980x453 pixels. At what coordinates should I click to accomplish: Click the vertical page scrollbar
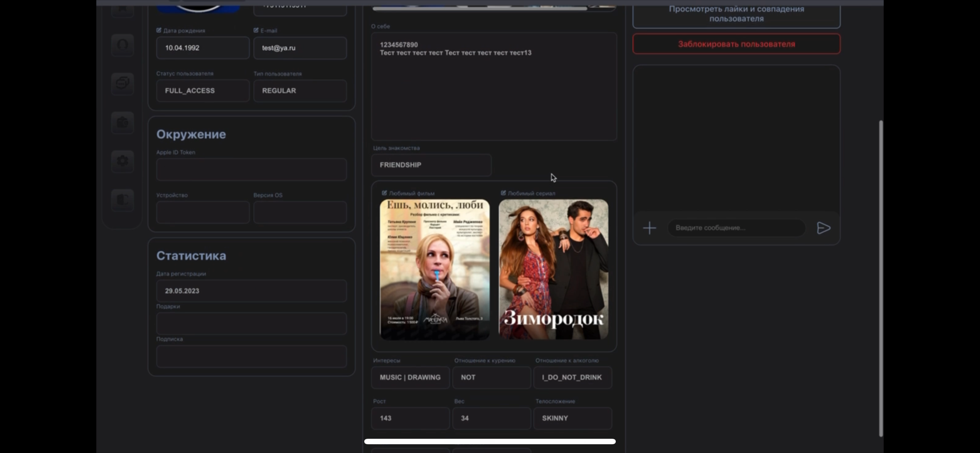click(880, 279)
